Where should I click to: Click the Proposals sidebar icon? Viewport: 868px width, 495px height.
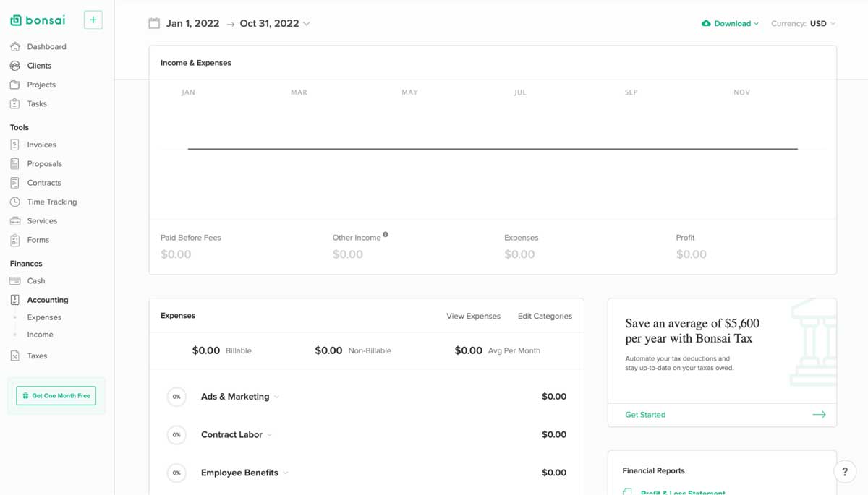tap(15, 163)
